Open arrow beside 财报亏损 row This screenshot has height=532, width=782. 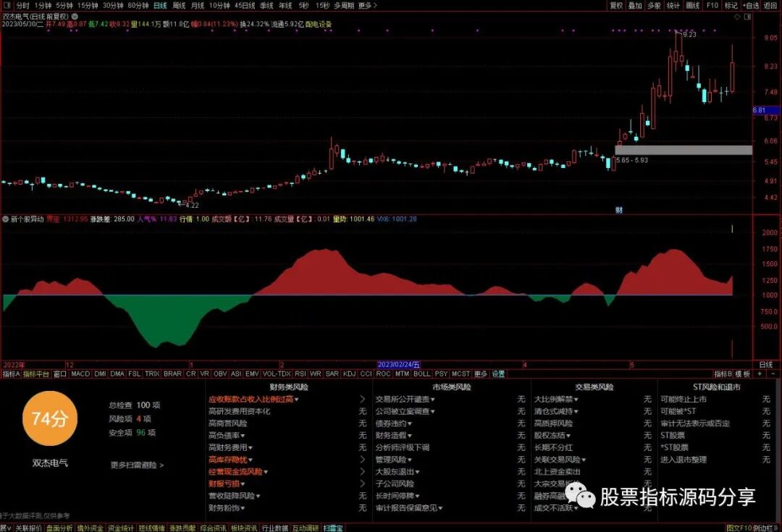coord(363,484)
